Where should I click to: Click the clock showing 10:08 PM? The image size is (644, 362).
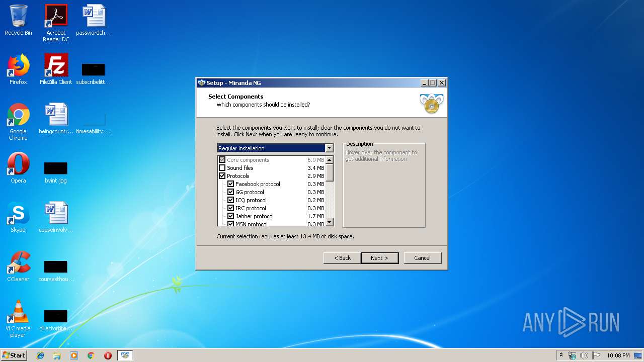click(618, 355)
